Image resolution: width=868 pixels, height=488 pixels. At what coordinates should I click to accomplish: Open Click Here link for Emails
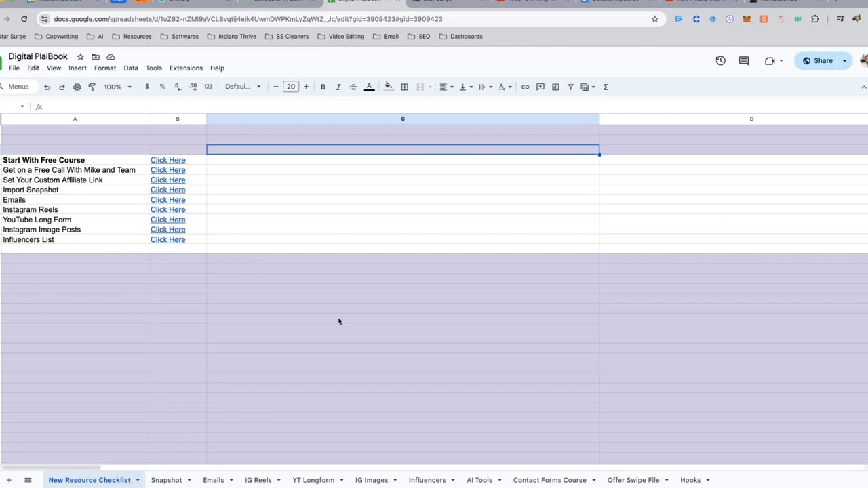click(x=167, y=200)
